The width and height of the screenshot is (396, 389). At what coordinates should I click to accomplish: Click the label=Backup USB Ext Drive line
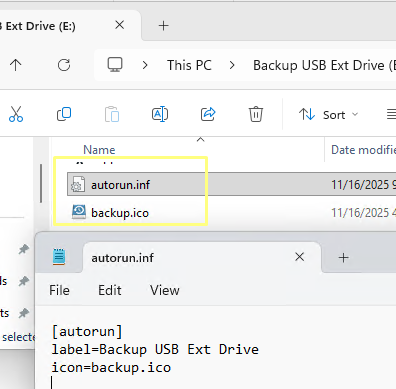(x=155, y=349)
